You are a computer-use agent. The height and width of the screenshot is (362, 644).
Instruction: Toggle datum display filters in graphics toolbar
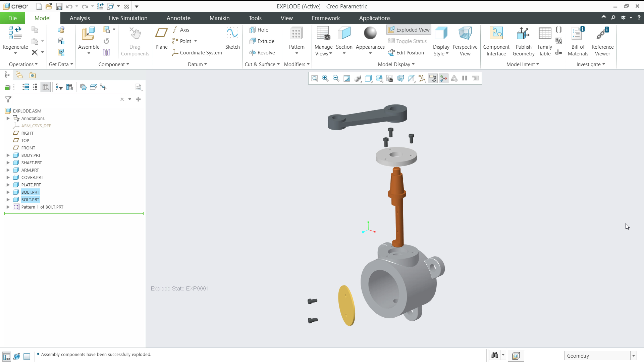422,78
